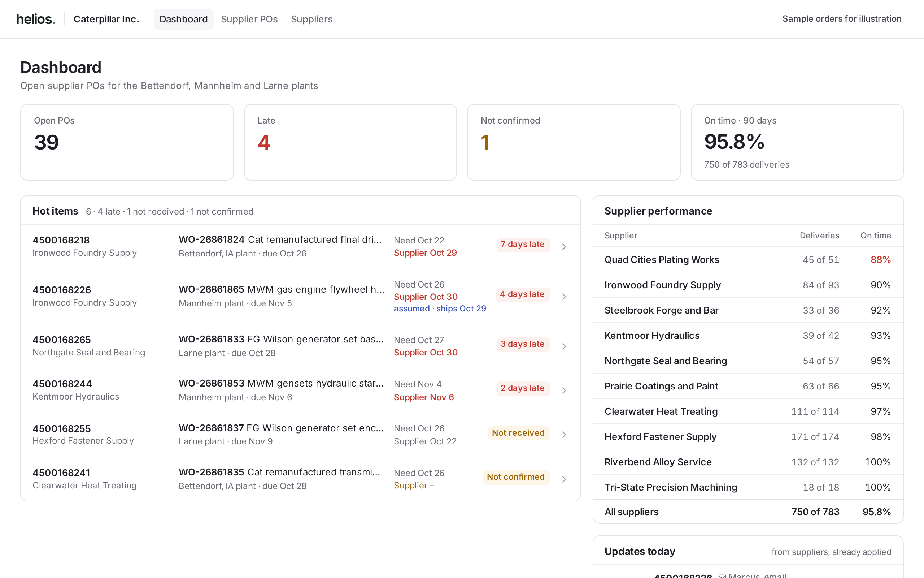
Task: Open Tri-State Precision Machining supplier row
Action: pos(748,487)
